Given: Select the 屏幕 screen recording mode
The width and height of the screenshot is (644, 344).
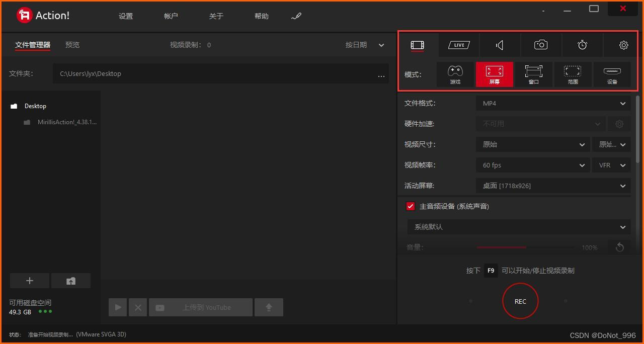Looking at the screenshot, I should click(495, 74).
